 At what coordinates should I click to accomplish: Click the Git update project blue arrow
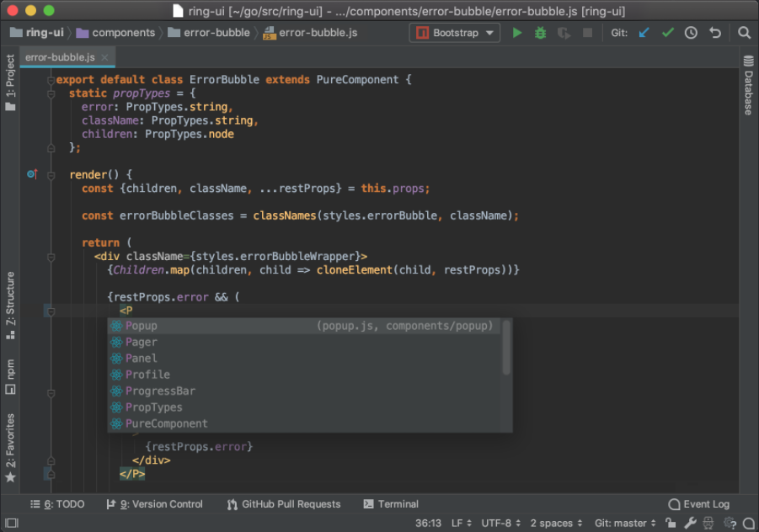coord(644,33)
